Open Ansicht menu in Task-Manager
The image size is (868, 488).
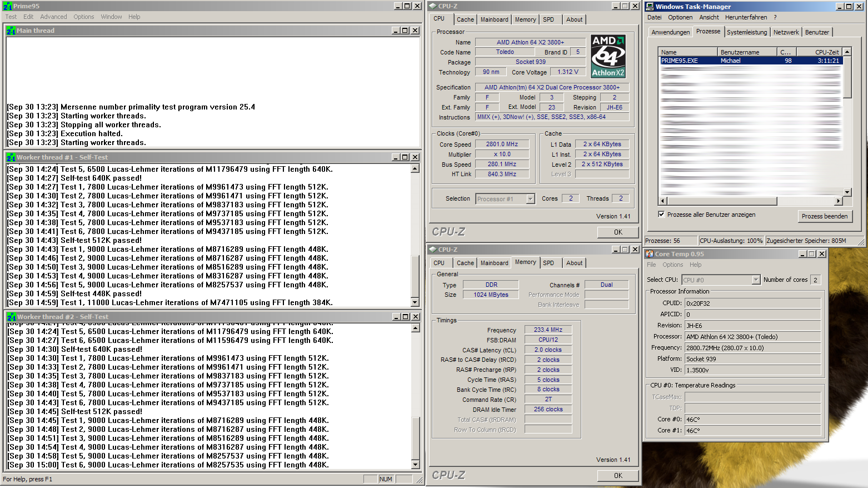[x=709, y=17]
